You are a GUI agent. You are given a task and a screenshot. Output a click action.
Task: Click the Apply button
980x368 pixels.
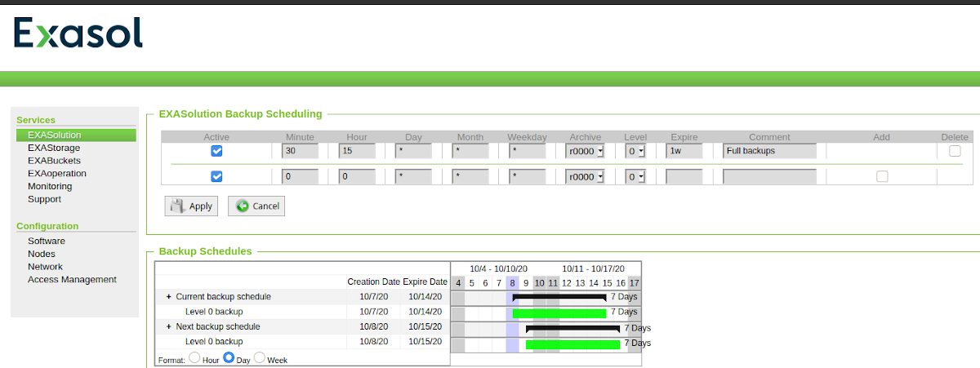(x=191, y=206)
